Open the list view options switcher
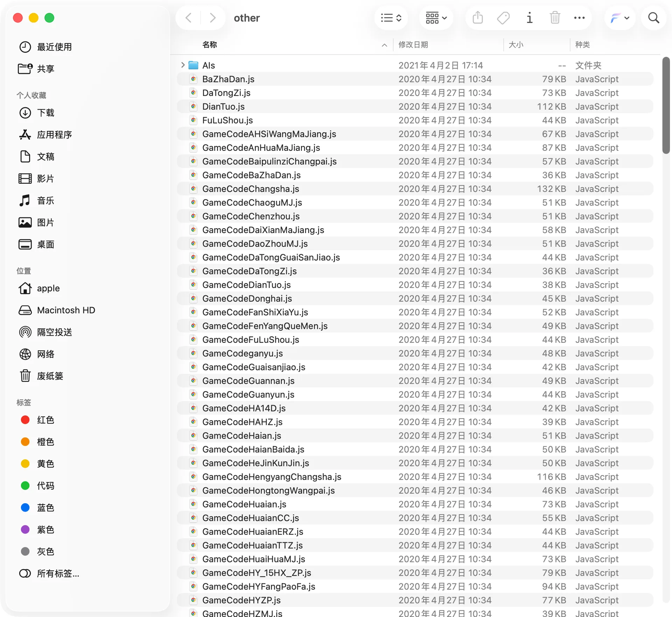Screen dimensions: 672x617 coord(391,18)
